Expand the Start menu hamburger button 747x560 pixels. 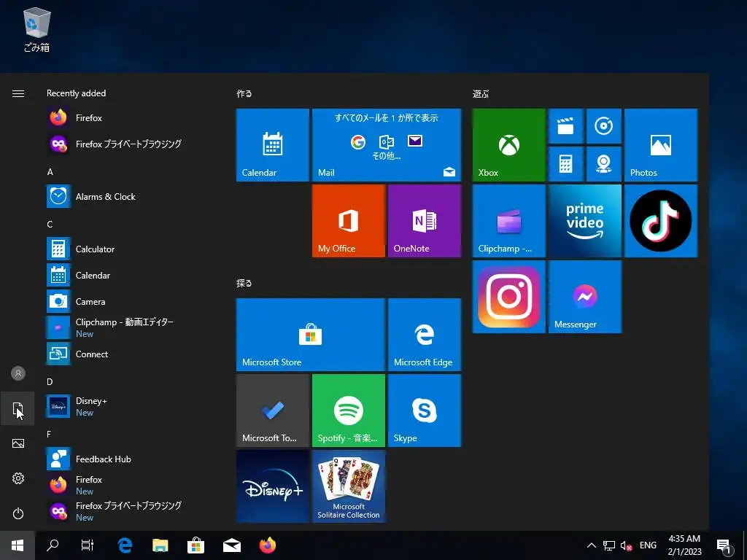pyautogui.click(x=18, y=94)
